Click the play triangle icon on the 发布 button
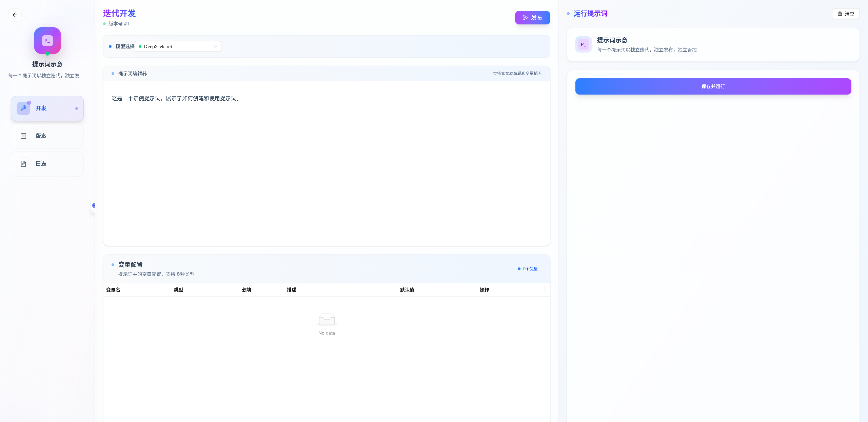The image size is (868, 422). pyautogui.click(x=526, y=17)
